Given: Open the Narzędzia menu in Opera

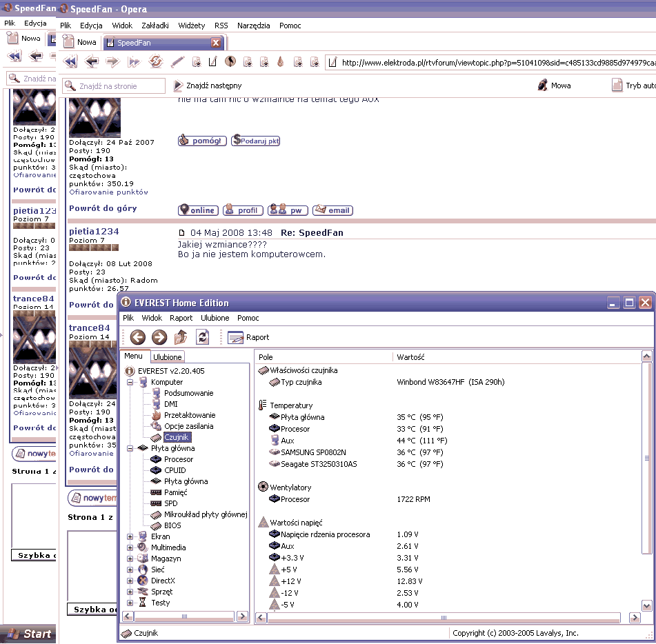Looking at the screenshot, I should (253, 26).
